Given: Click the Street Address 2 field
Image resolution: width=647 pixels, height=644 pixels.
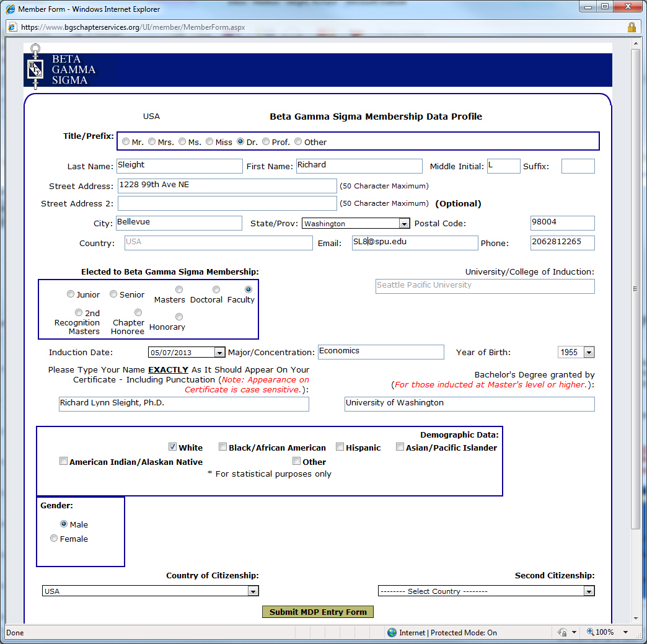Looking at the screenshot, I should (227, 203).
